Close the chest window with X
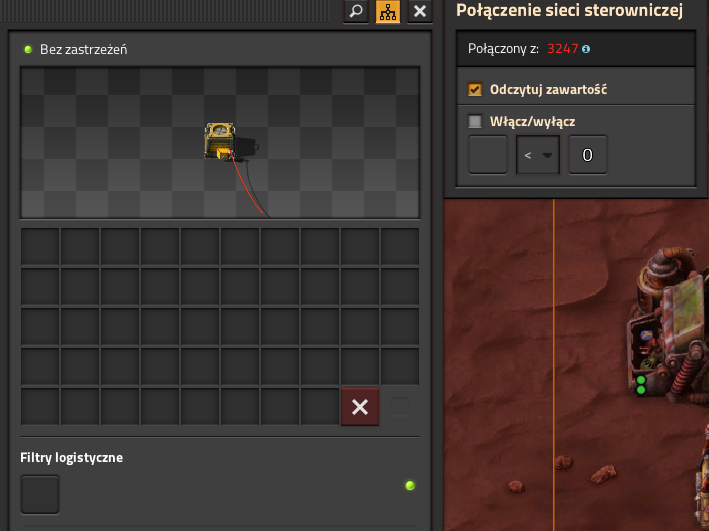The image size is (709, 531). pyautogui.click(x=420, y=11)
